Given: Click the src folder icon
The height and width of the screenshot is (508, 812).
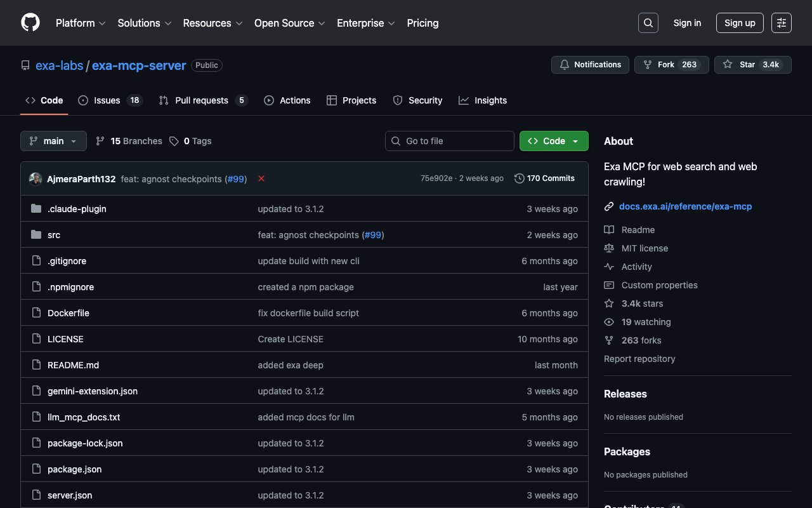Looking at the screenshot, I should tap(36, 235).
